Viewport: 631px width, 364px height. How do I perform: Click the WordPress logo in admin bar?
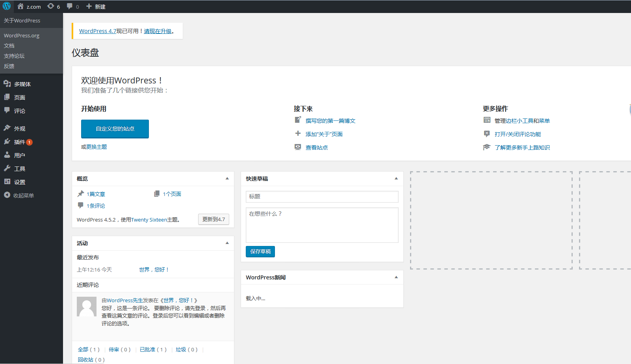[x=7, y=6]
